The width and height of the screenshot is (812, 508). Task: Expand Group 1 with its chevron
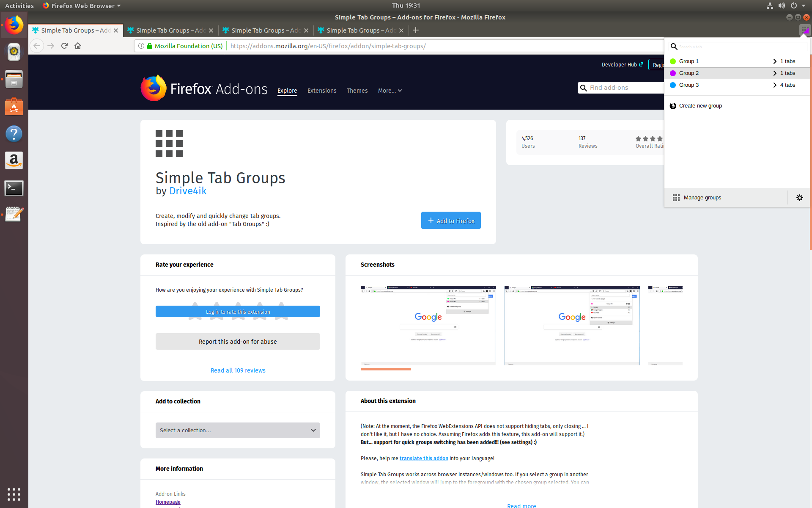pyautogui.click(x=775, y=61)
